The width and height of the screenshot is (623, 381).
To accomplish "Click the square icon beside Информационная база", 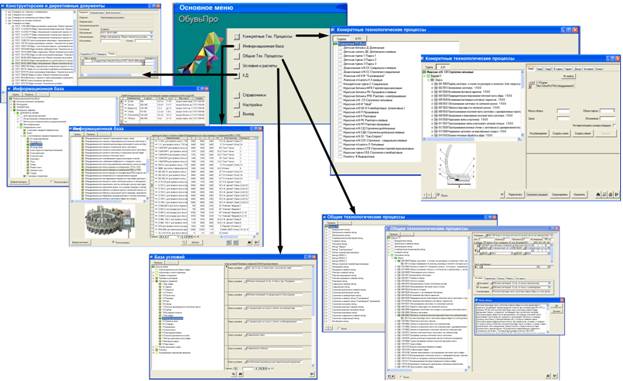I will pos(237,46).
